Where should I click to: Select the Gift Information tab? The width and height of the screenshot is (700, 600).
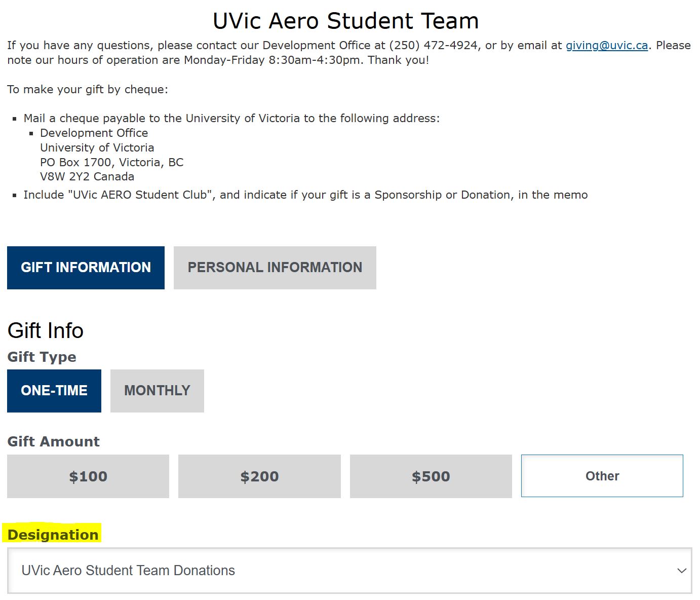point(86,268)
